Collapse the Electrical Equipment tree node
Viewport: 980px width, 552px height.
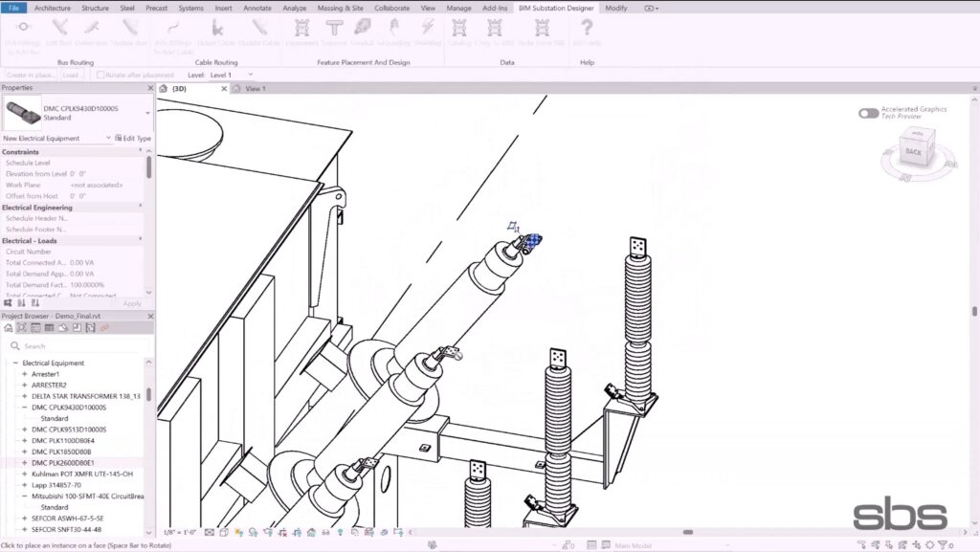click(15, 363)
